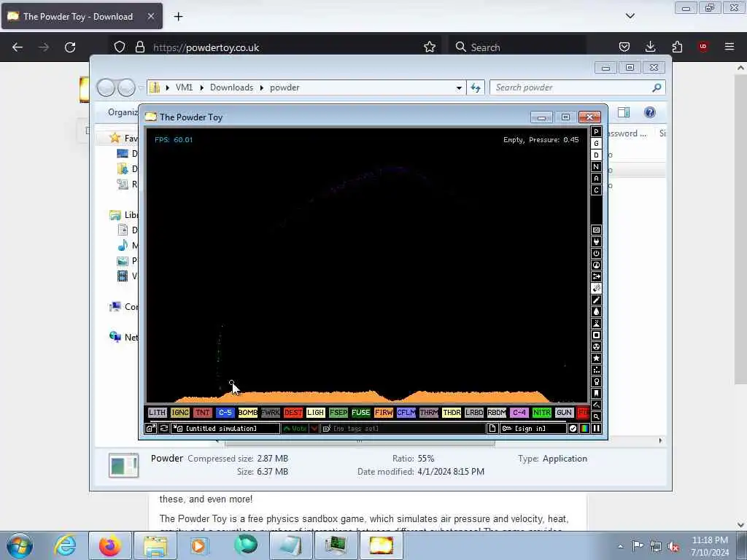
Task: Select the GUN element swatch
Action: [x=564, y=413]
